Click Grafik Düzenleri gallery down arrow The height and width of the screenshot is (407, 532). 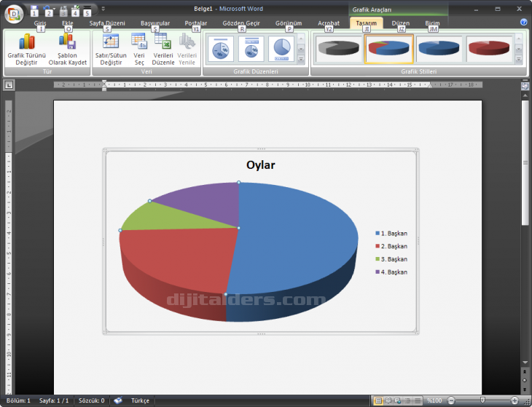pos(301,50)
